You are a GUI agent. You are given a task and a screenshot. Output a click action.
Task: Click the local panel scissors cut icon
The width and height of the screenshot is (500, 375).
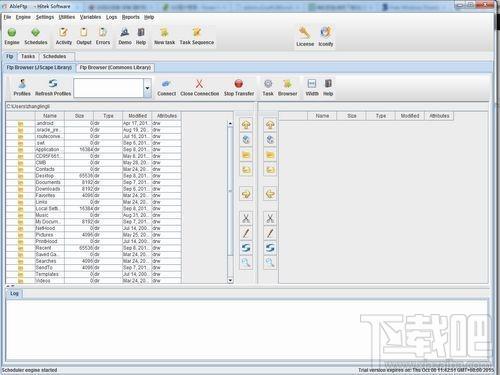point(246,219)
